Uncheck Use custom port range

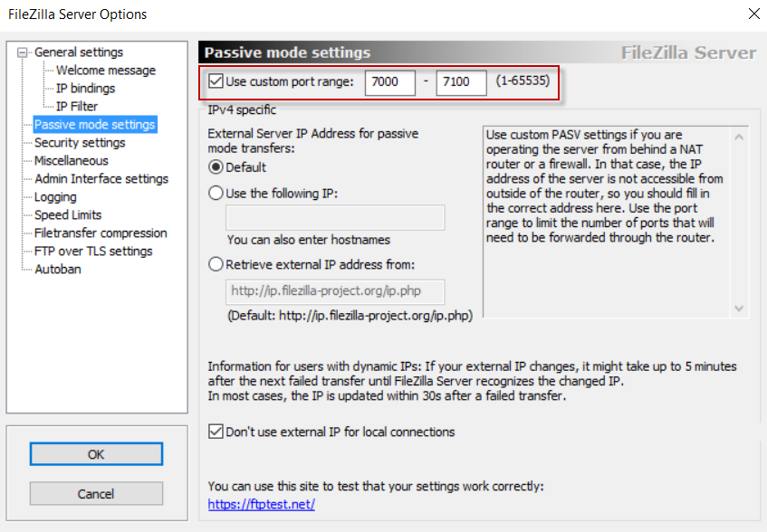click(216, 82)
